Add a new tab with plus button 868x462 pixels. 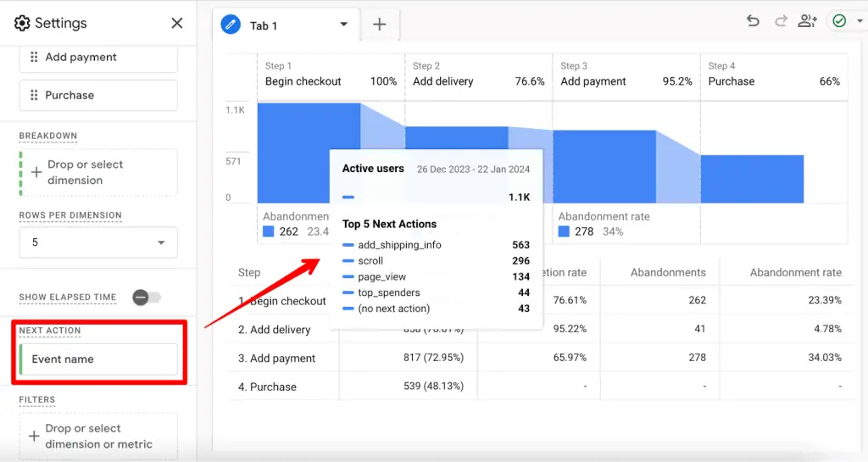click(x=379, y=25)
